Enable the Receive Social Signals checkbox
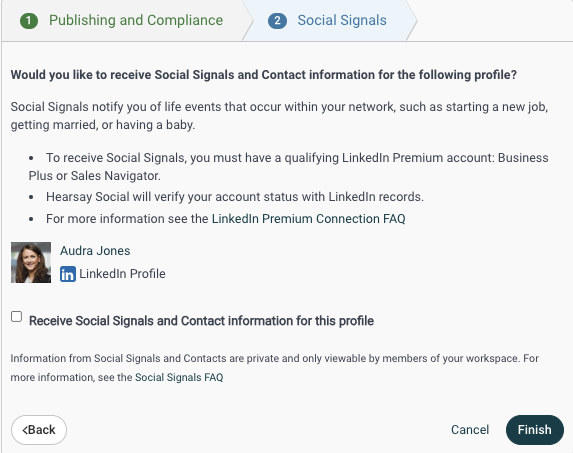 click(16, 316)
